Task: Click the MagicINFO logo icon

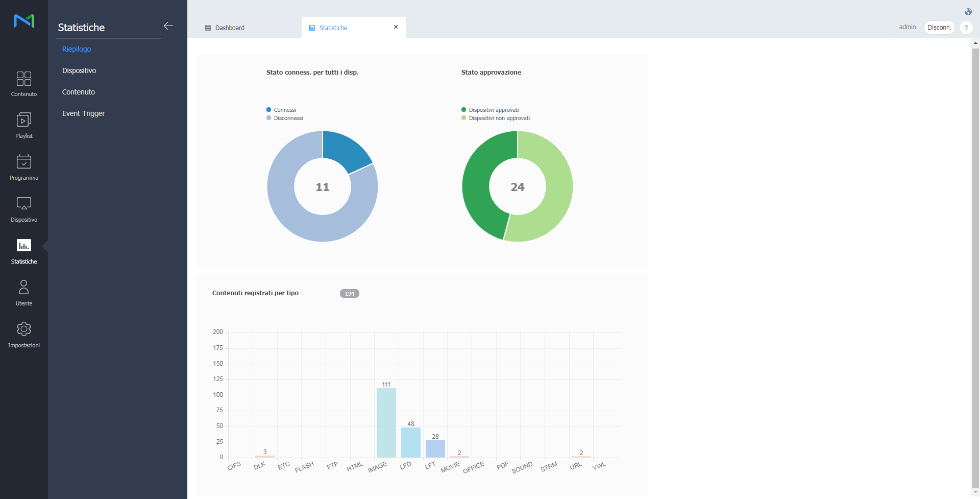Action: (24, 21)
